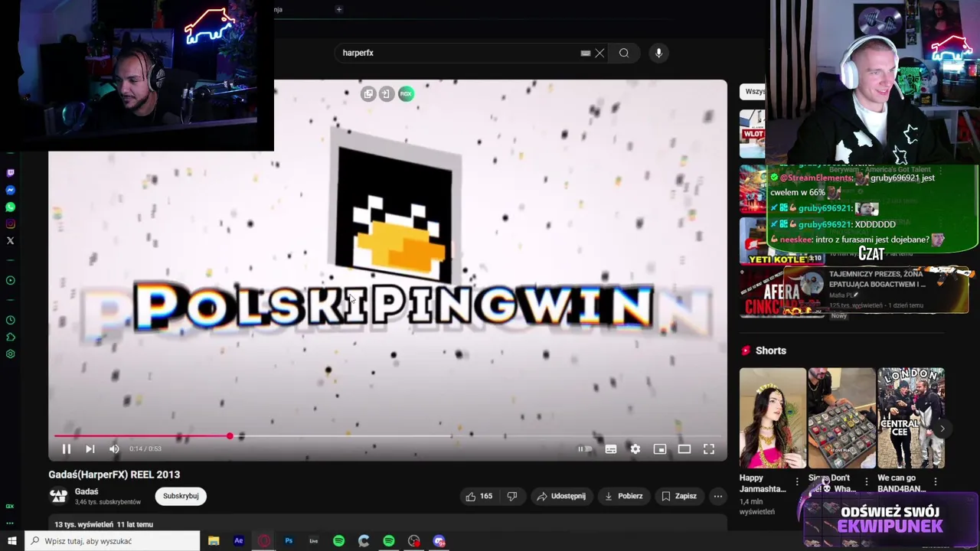
Task: Click the Zapisz save button
Action: 678,496
